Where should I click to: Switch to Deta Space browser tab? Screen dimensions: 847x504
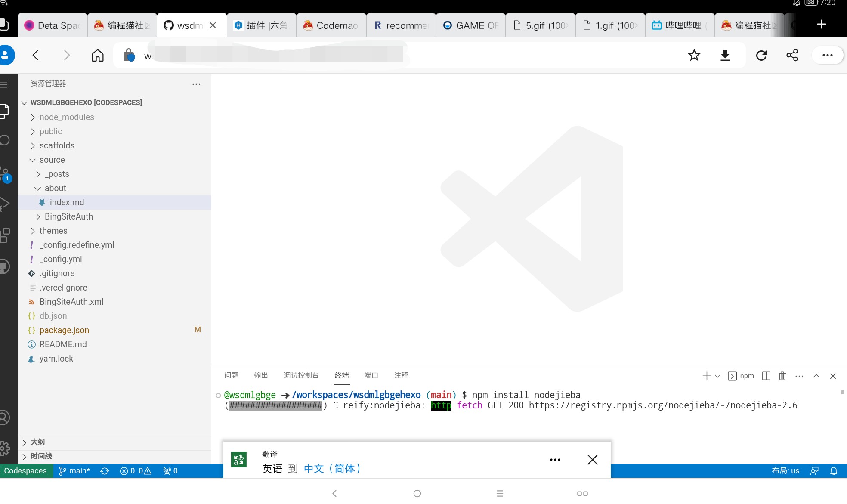pos(52,25)
